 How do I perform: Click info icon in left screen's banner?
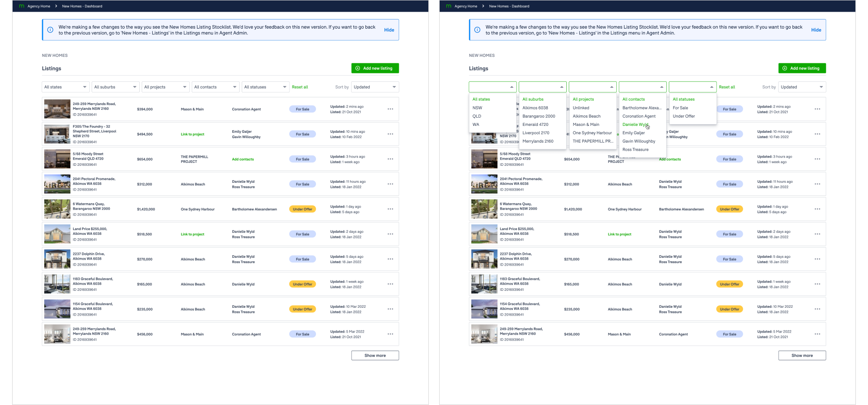(50, 30)
